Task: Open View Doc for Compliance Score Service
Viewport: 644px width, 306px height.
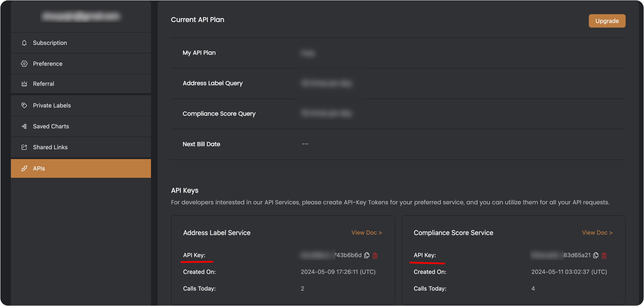Action: point(597,233)
